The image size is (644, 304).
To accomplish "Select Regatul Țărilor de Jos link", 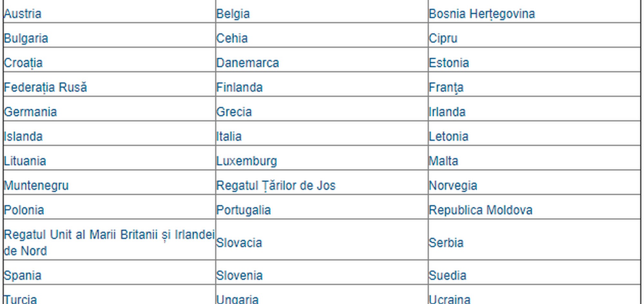I will (x=276, y=186).
